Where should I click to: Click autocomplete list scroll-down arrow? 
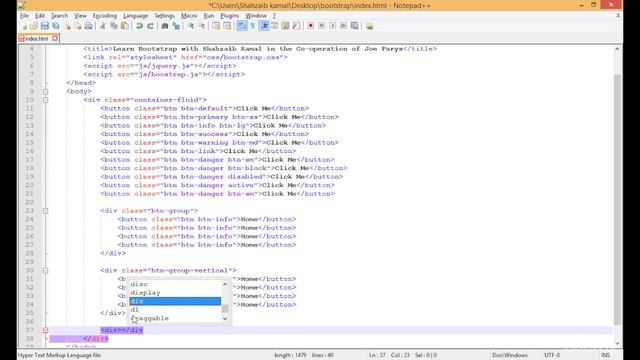[225, 318]
